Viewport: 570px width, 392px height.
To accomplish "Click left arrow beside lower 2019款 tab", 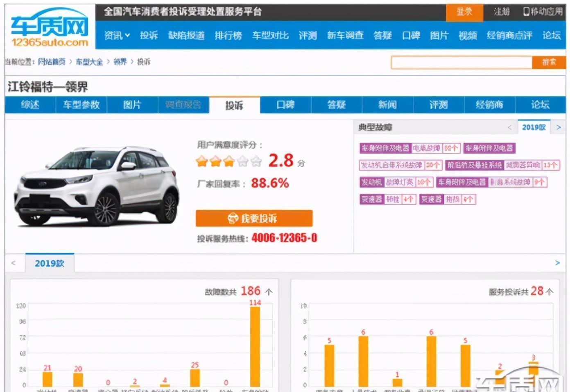I will coord(14,263).
